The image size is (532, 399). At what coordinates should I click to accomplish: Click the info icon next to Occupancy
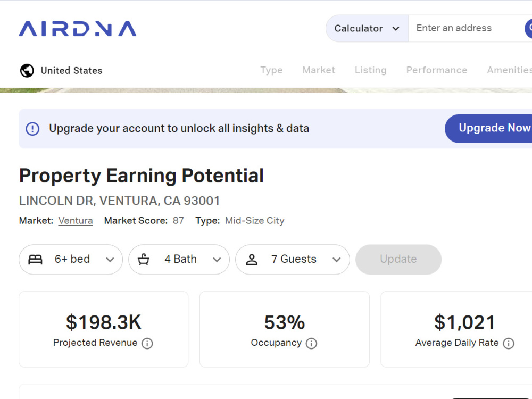(x=311, y=343)
